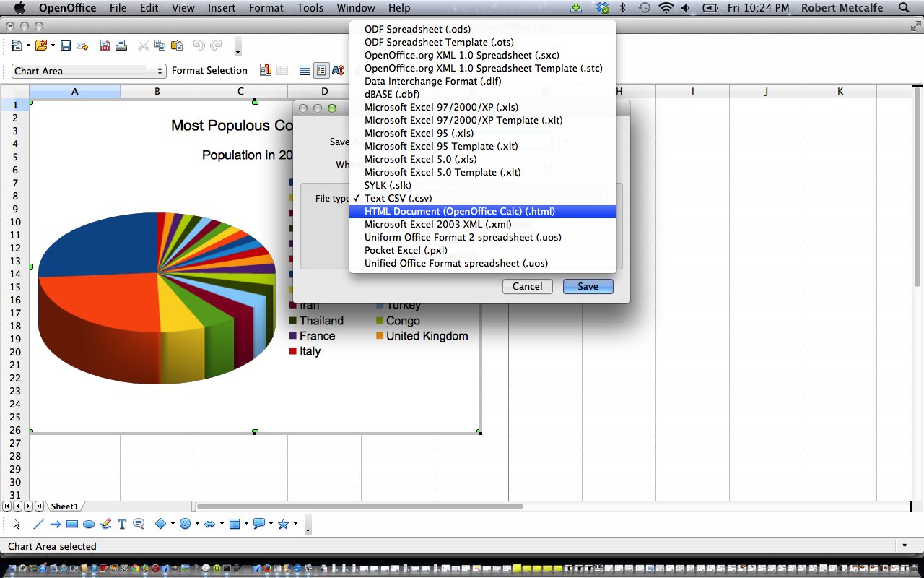The height and width of the screenshot is (578, 924).
Task: Select the Block Arrows icon
Action: tap(210, 524)
